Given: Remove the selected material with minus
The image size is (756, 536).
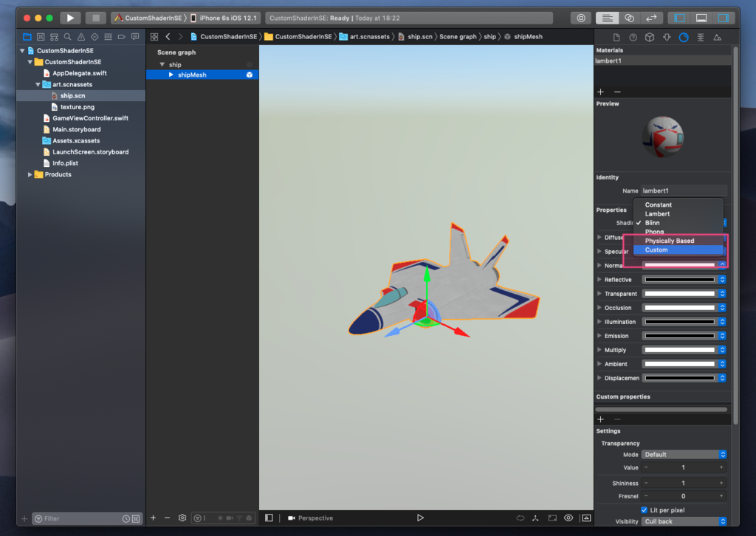Looking at the screenshot, I should click(617, 92).
